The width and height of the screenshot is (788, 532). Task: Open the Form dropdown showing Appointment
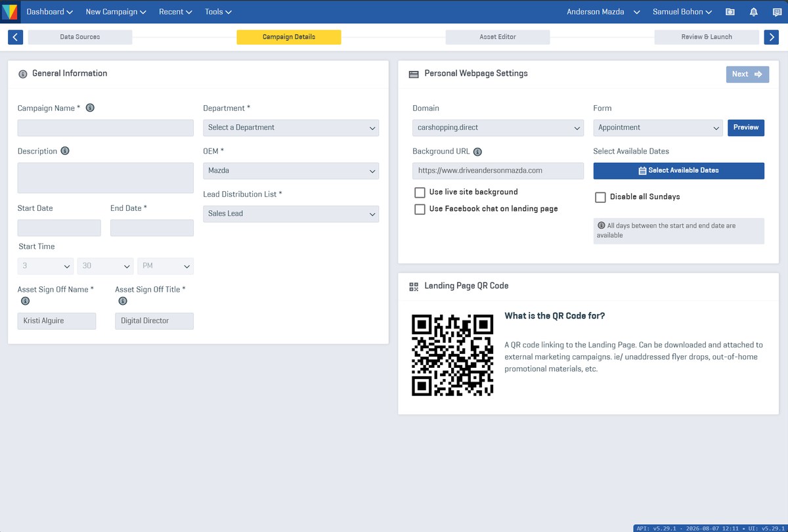pos(658,127)
